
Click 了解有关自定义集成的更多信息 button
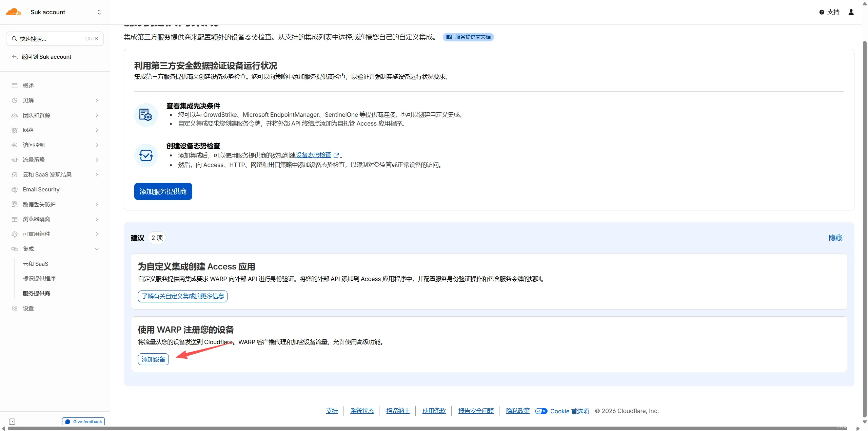pos(183,296)
